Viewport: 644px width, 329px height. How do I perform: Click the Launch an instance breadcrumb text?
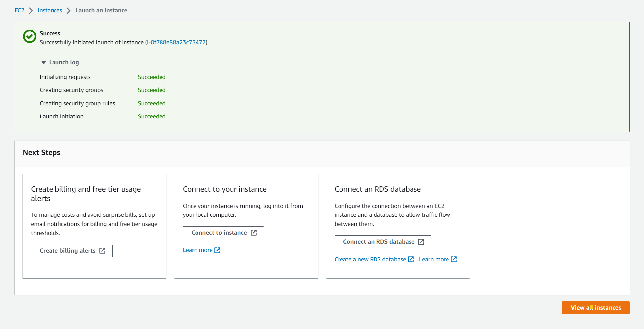click(101, 10)
